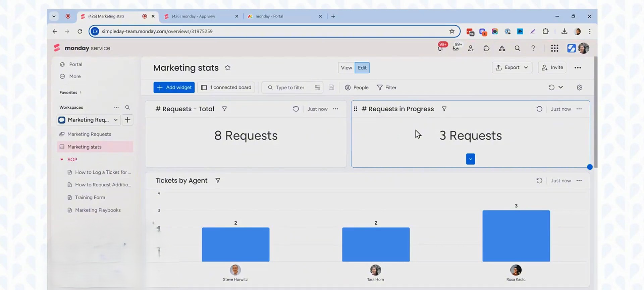Star the Marketing stats dashboard
Viewport: 644px width, 290px height.
227,68
